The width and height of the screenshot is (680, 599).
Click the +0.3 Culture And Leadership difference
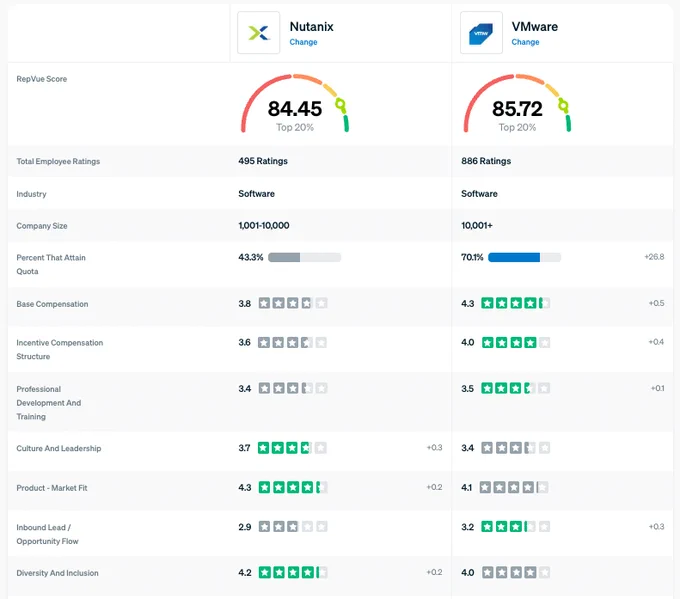pyautogui.click(x=434, y=447)
